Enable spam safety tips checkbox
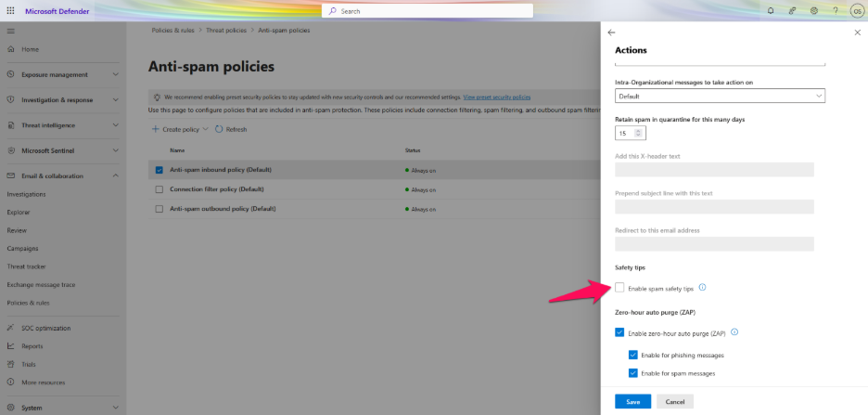868x415 pixels. tap(619, 288)
